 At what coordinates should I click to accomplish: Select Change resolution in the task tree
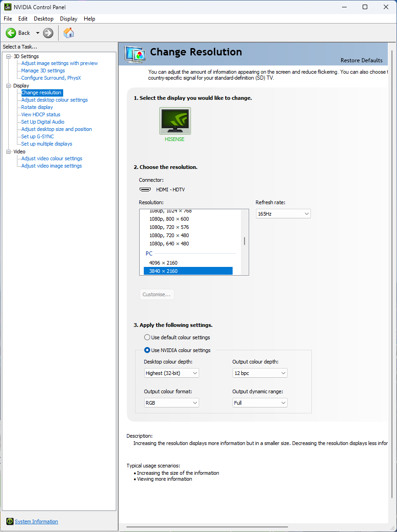[42, 92]
